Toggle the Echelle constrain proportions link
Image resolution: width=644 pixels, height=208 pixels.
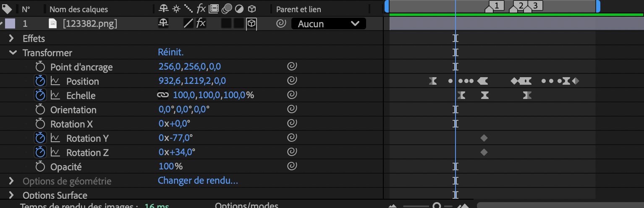(162, 95)
